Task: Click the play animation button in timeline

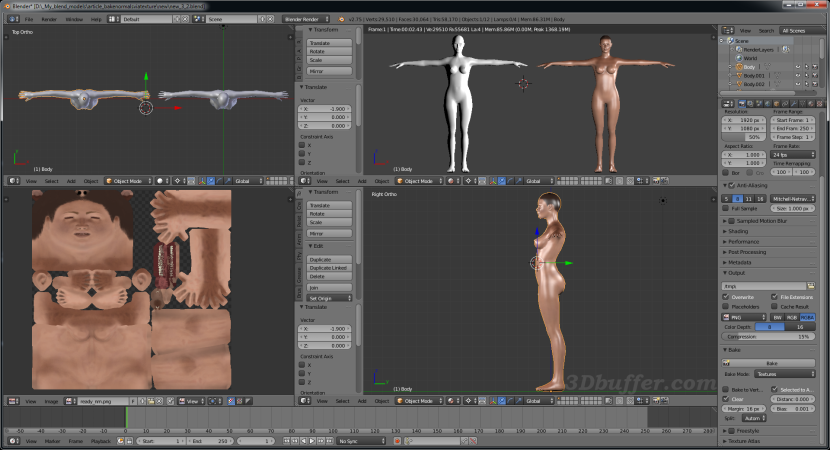Action: pyautogui.click(x=313, y=440)
